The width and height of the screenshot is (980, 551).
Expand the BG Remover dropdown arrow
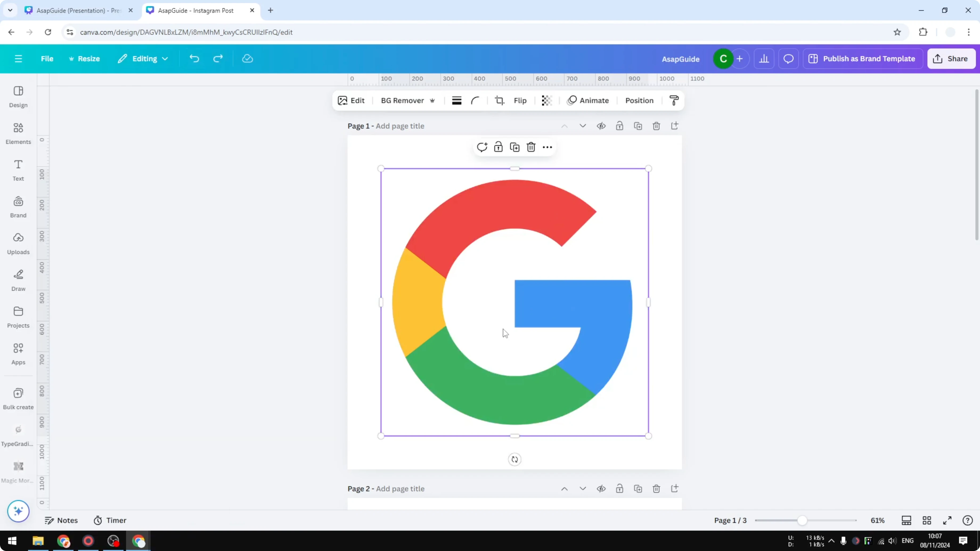[432, 100]
